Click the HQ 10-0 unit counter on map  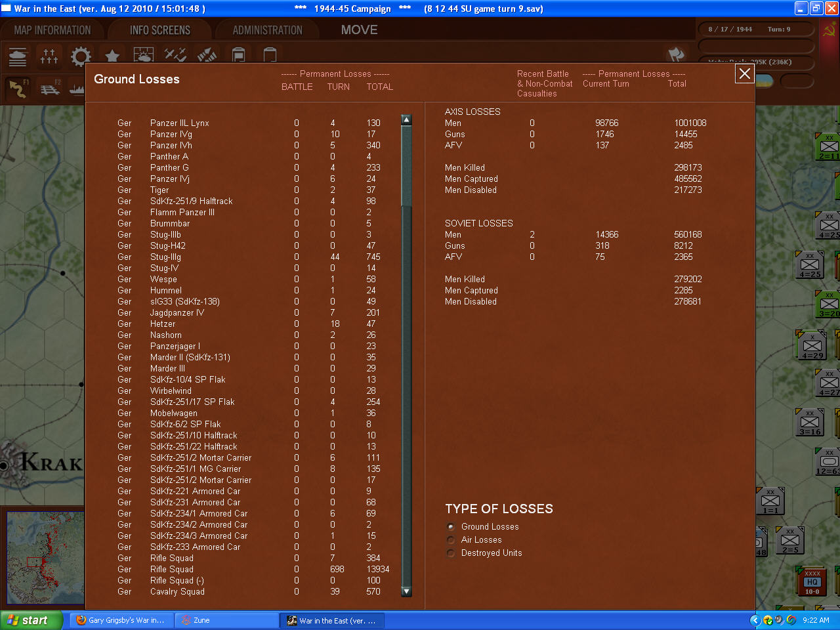812,582
